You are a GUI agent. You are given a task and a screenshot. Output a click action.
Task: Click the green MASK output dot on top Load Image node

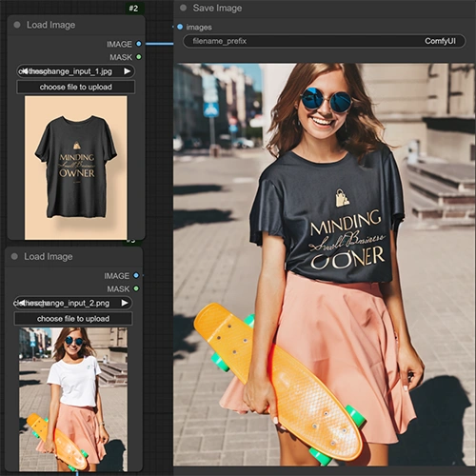(x=139, y=57)
